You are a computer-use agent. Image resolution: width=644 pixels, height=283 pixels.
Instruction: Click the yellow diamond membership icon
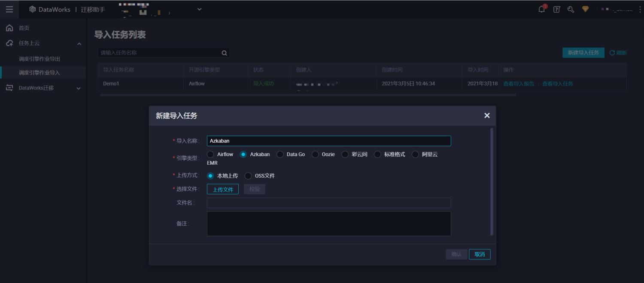586,9
